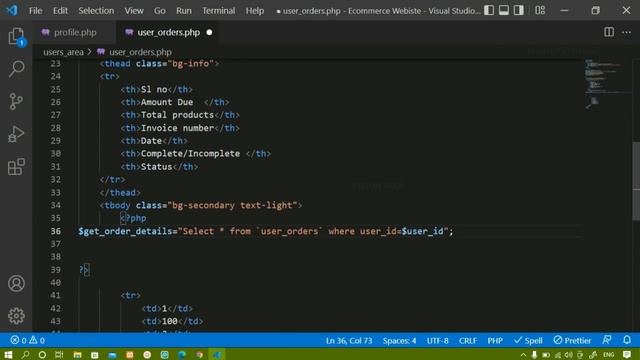The height and width of the screenshot is (360, 640).
Task: Open the Customize Layout icon
Action: pyautogui.click(x=540, y=10)
